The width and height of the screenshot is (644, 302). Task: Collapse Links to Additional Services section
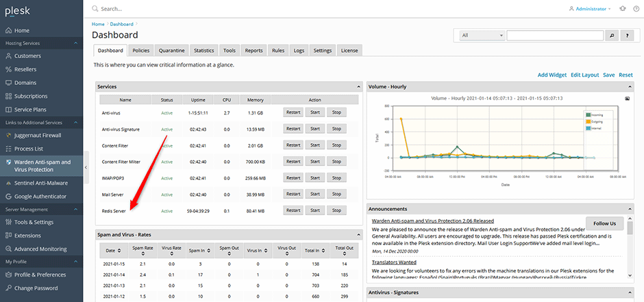pos(75,123)
